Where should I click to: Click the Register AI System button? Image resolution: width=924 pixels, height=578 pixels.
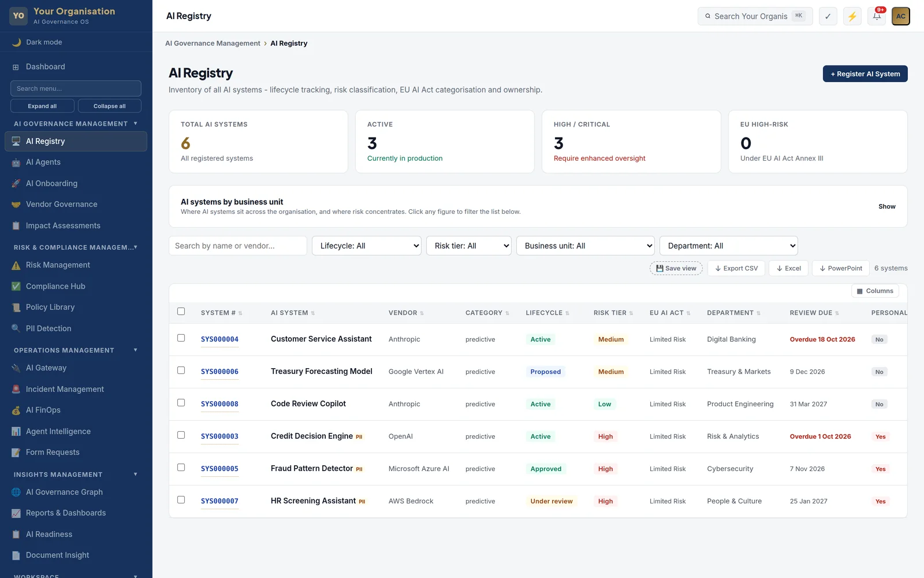(865, 74)
